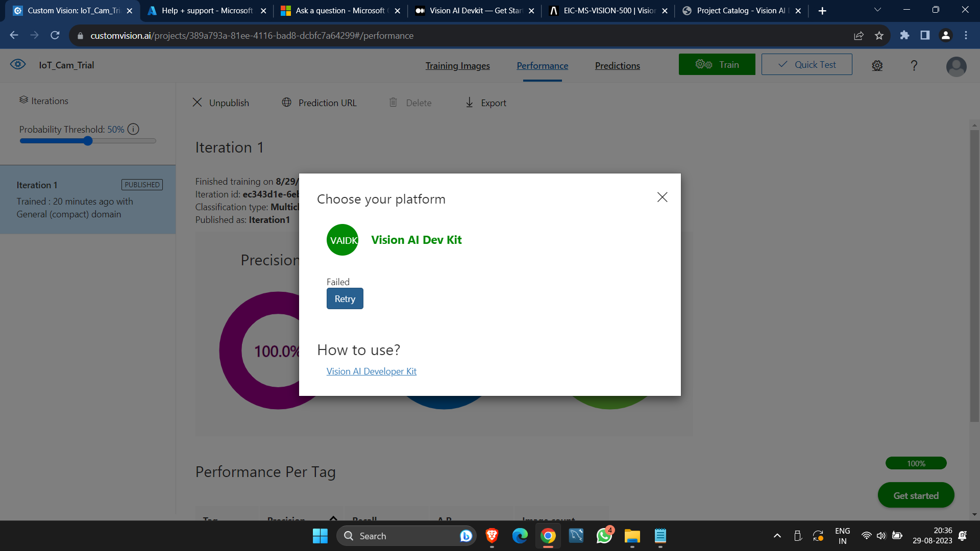Switch to the Predictions tab
This screenshot has width=980, height=551.
pos(617,65)
